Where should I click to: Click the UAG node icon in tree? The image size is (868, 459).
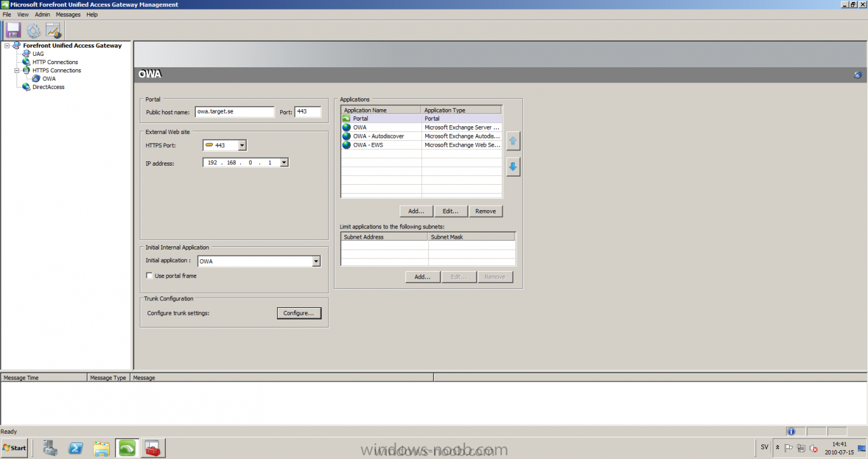[26, 54]
